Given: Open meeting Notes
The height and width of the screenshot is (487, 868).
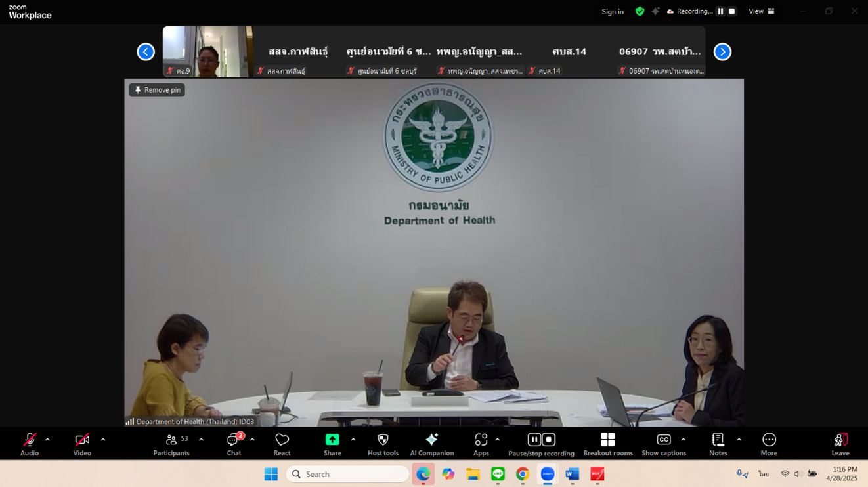Looking at the screenshot, I should pos(718,444).
